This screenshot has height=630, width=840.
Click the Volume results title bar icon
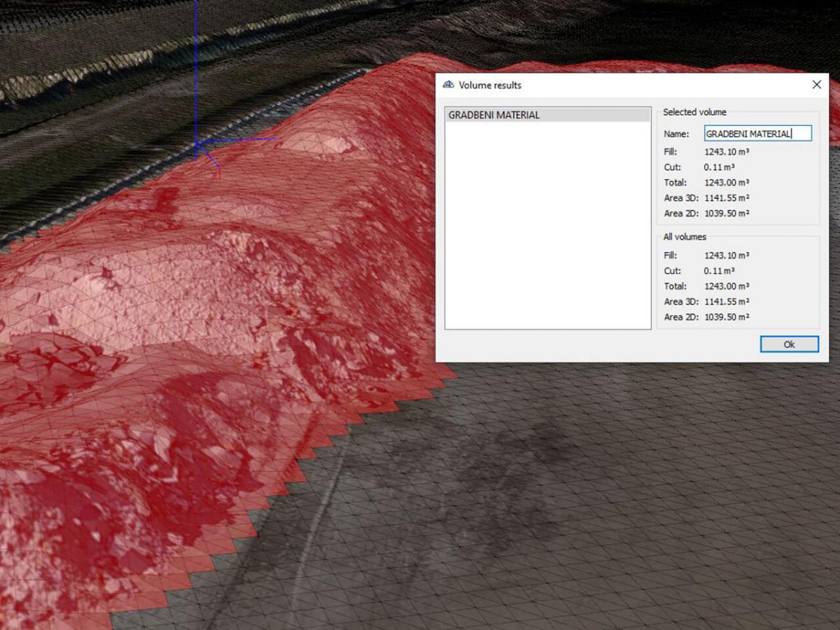point(449,85)
